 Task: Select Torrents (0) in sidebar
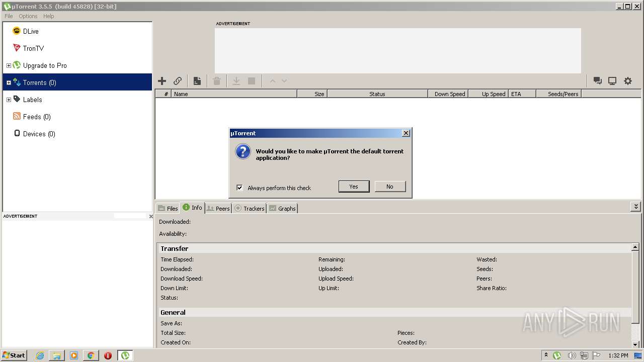point(77,82)
